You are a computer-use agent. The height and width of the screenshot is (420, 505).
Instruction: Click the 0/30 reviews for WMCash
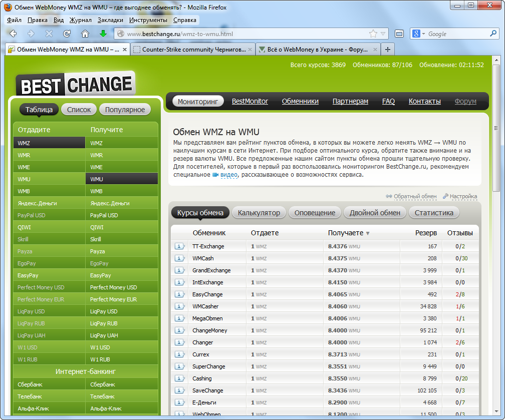(x=461, y=258)
